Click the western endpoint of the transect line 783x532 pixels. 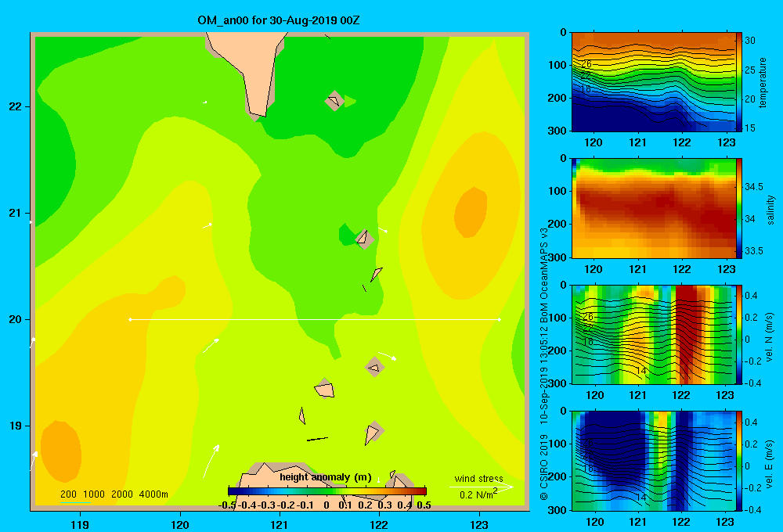click(130, 319)
